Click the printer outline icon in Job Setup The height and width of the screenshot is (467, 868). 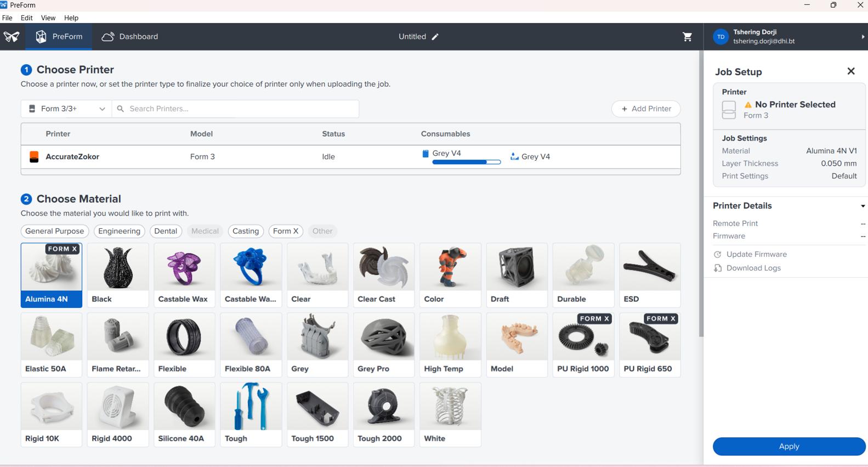[729, 110]
